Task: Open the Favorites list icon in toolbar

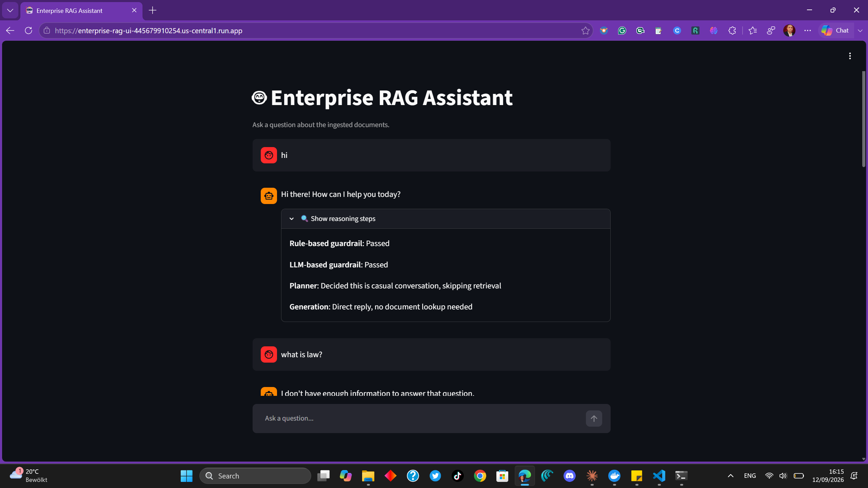Action: coord(752,30)
